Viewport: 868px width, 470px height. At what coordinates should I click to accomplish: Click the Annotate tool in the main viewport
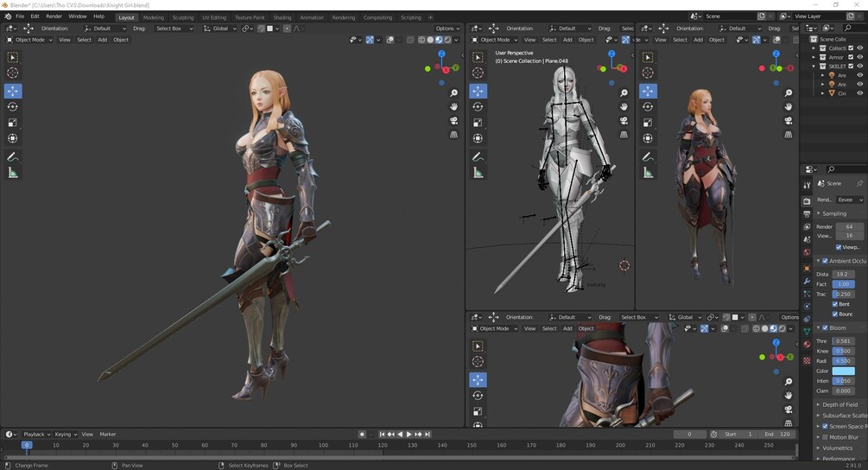coord(13,156)
